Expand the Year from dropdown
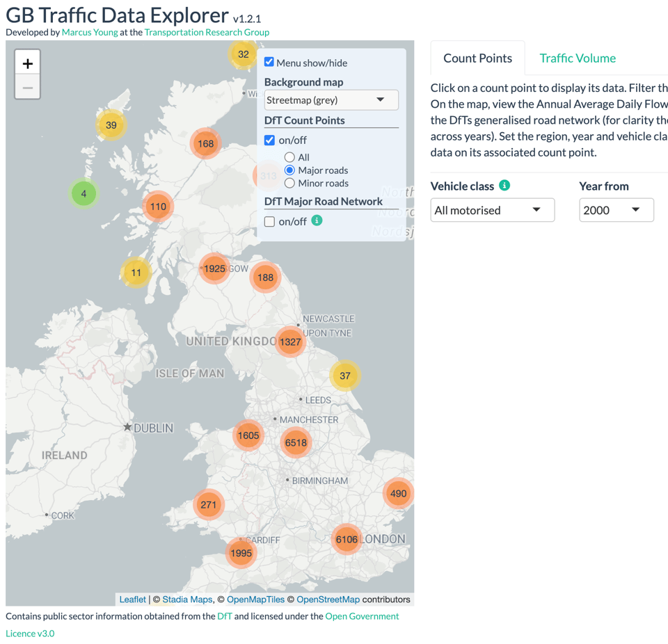Screen dimensions: 668x644 coord(616,210)
